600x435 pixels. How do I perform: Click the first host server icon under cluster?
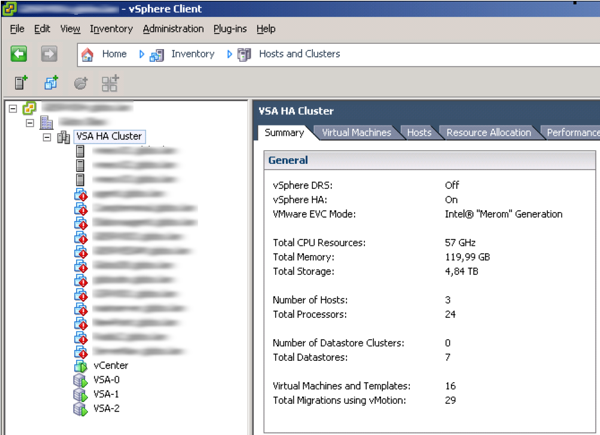pos(80,151)
